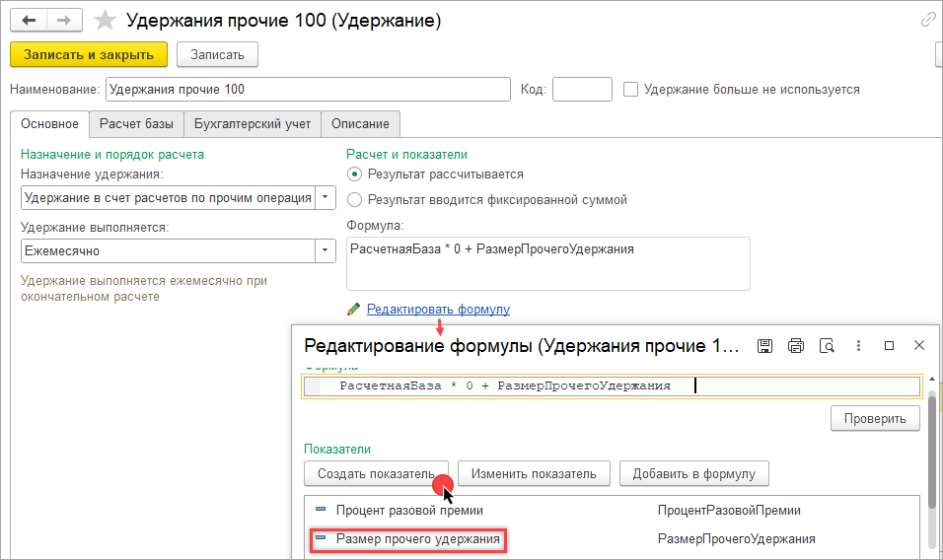943x560 pixels.
Task: Select 'Результат рассчитывается' radio button
Action: [355, 174]
